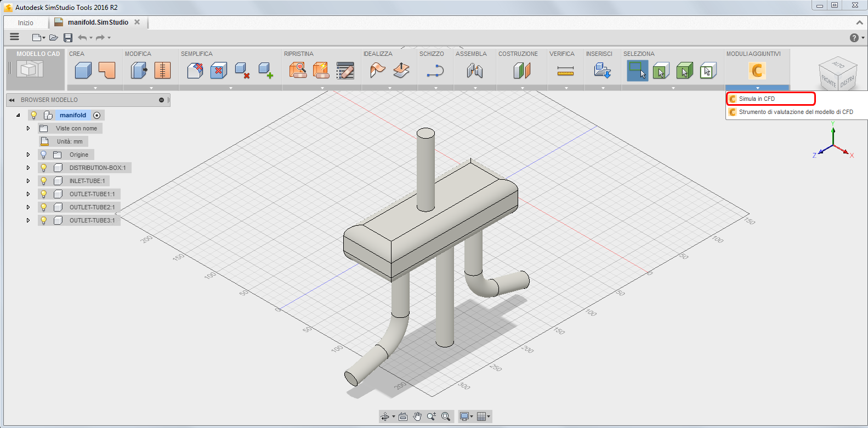Screen dimensions: 868x428
Task: Undo the last action with the back arrow
Action: (82, 38)
